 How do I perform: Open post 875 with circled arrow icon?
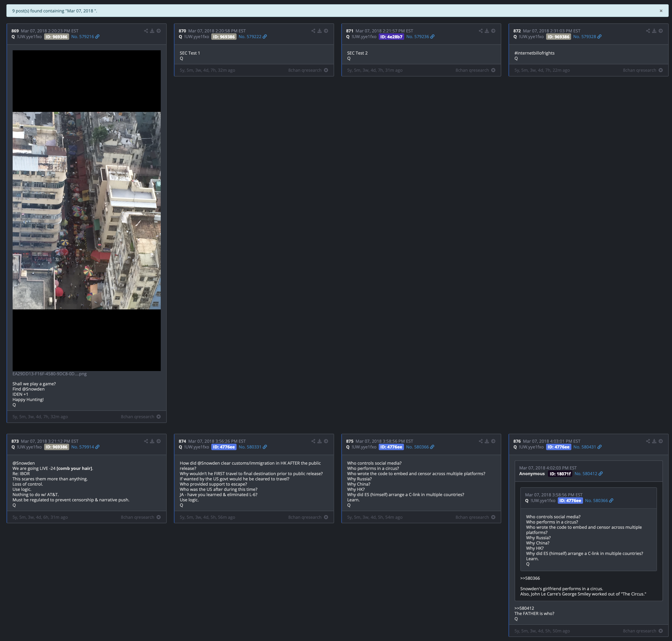493,441
